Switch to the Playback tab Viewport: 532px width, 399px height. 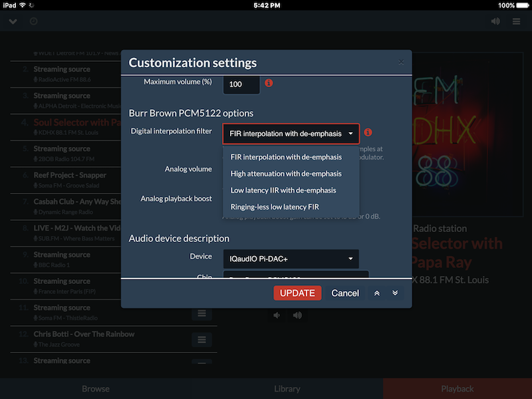(x=458, y=389)
